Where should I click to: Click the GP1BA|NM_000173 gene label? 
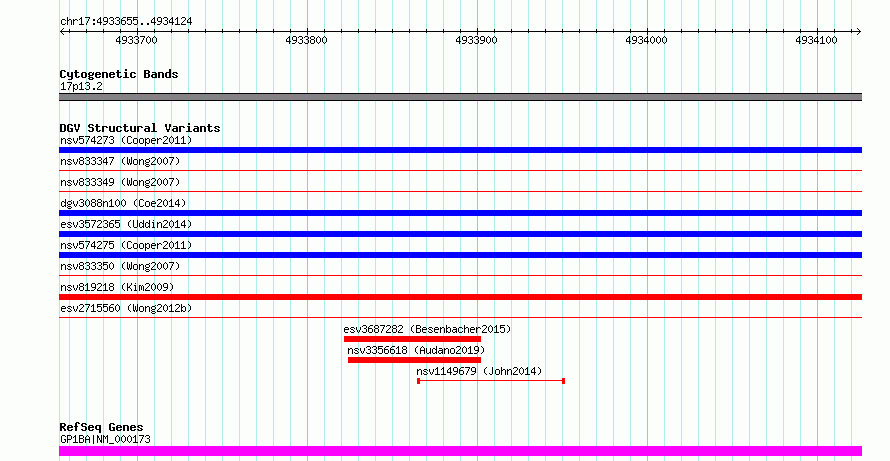105,439
